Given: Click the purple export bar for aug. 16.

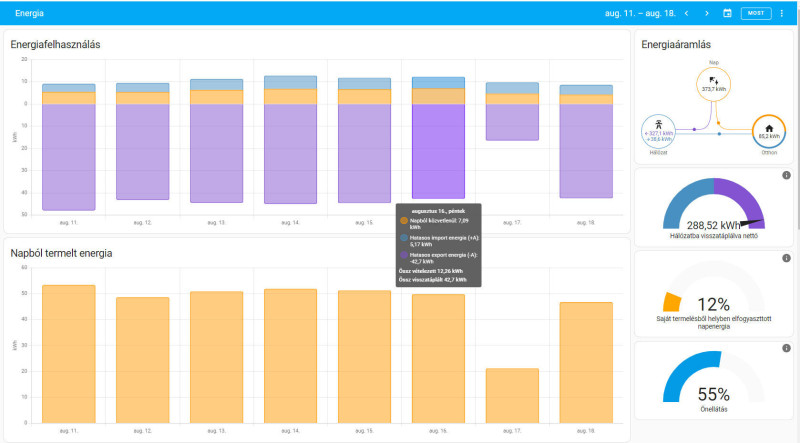Looking at the screenshot, I should (x=438, y=151).
